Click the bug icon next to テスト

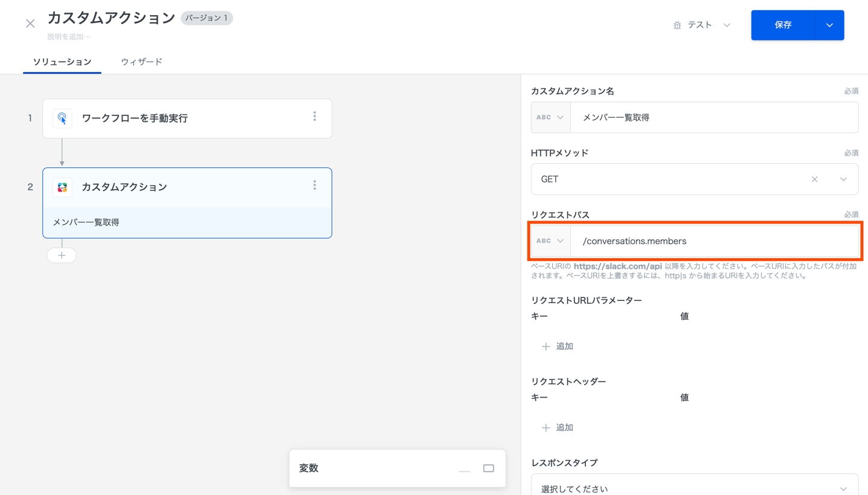[677, 25]
